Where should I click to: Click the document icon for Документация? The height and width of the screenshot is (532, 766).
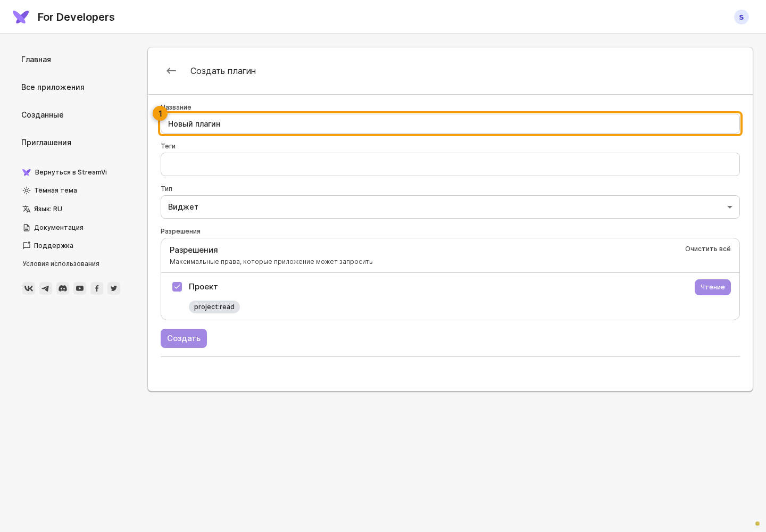(x=27, y=228)
